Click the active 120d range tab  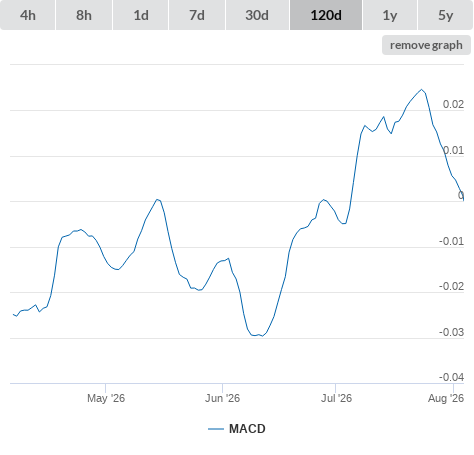326,15
